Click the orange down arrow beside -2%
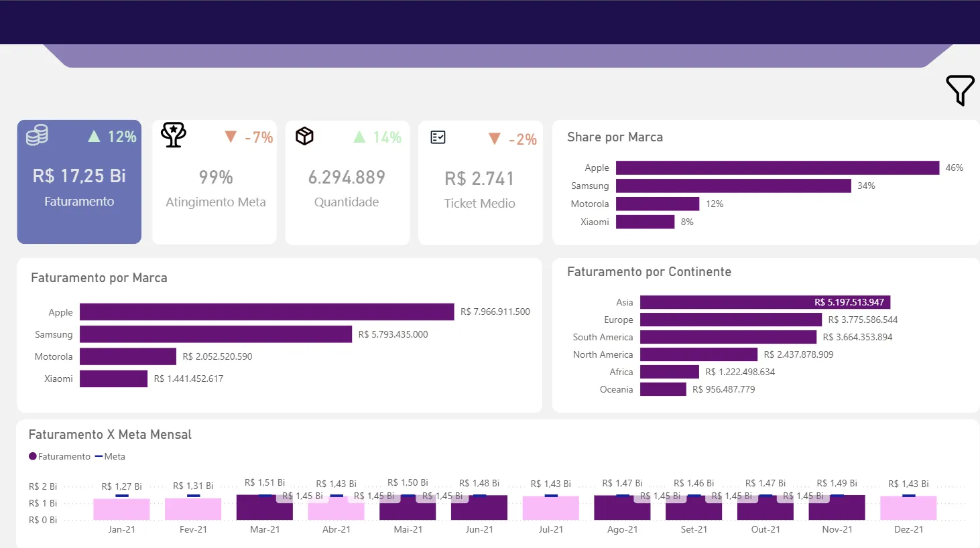The image size is (980, 548). (x=495, y=139)
